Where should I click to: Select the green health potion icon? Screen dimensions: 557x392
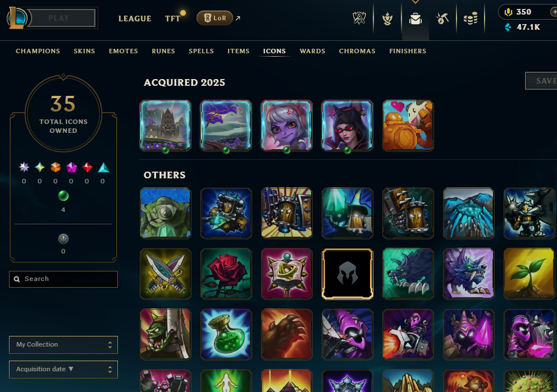pyautogui.click(x=226, y=334)
